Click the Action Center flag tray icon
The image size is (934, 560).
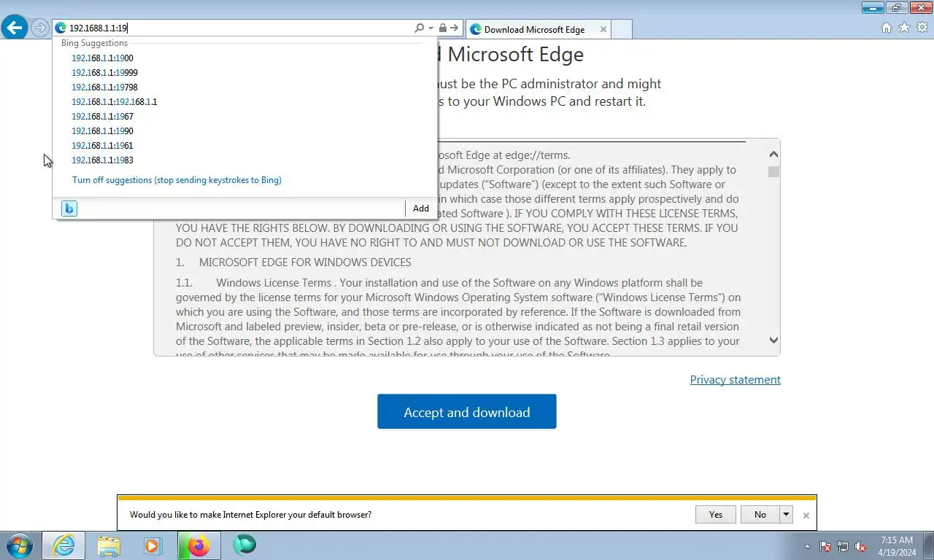825,546
